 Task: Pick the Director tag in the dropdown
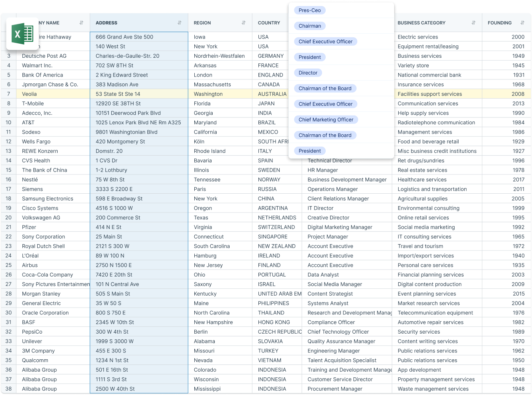tap(308, 73)
